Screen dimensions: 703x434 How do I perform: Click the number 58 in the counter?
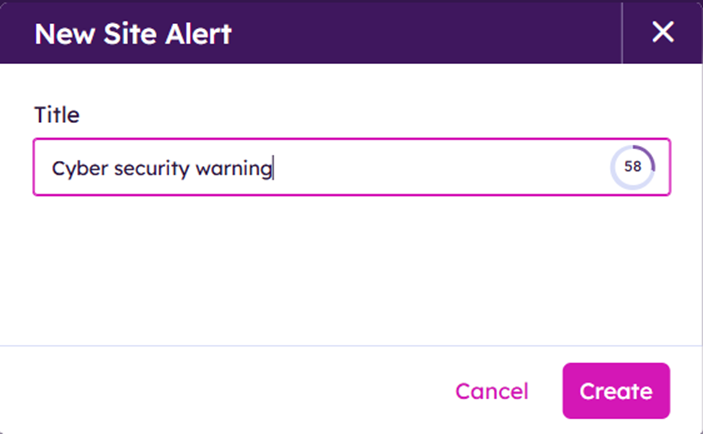click(x=633, y=167)
